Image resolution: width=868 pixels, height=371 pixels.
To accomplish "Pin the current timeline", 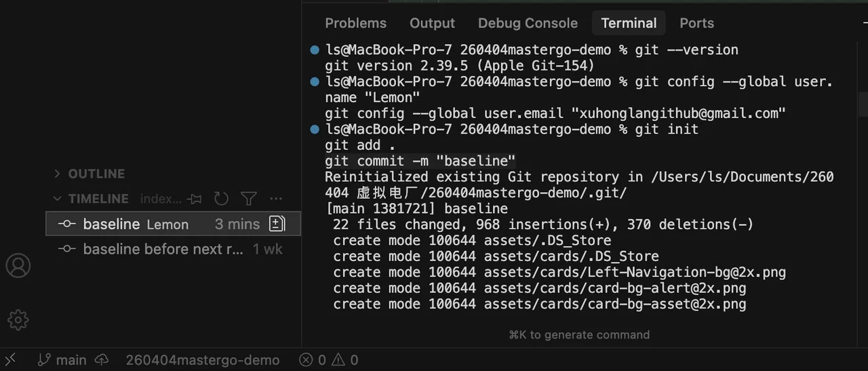I will tap(196, 199).
